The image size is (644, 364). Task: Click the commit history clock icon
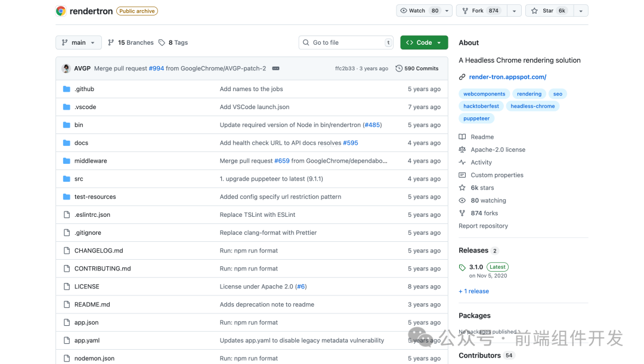[x=399, y=69]
